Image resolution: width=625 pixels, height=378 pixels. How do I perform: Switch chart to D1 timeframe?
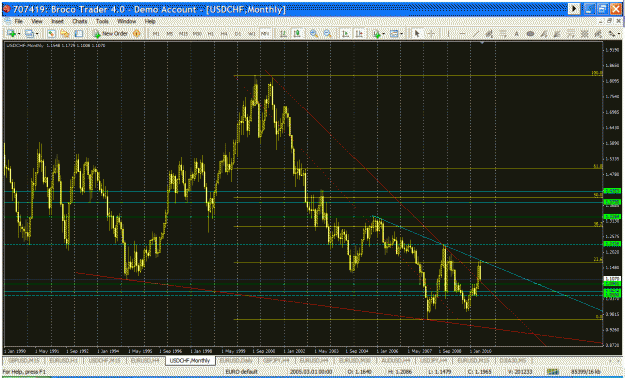tap(238, 34)
